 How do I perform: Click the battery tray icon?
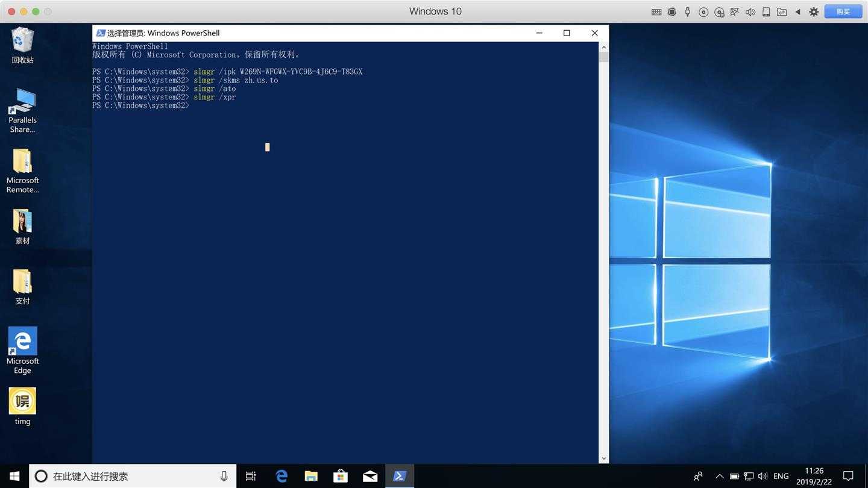tap(734, 476)
